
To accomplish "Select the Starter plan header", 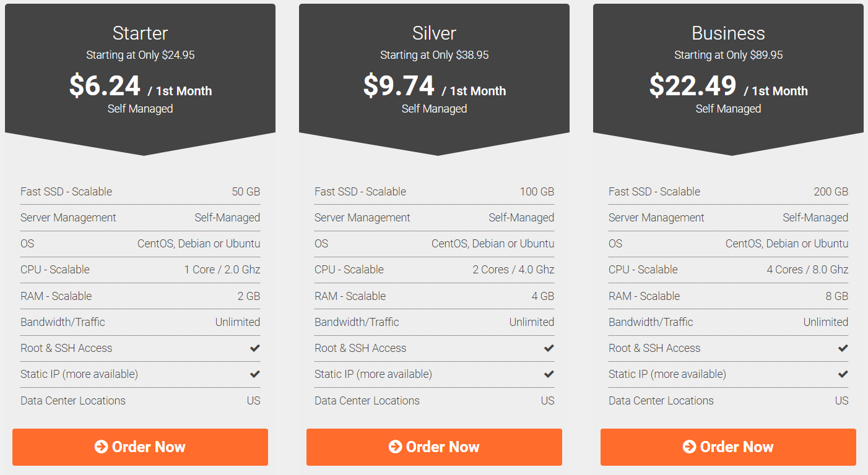I will [x=140, y=33].
